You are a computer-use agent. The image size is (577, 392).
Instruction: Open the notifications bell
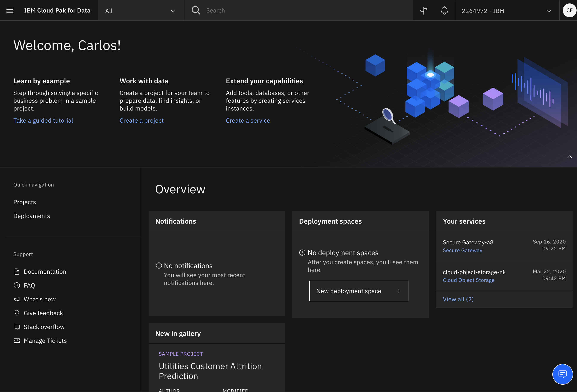click(x=444, y=10)
